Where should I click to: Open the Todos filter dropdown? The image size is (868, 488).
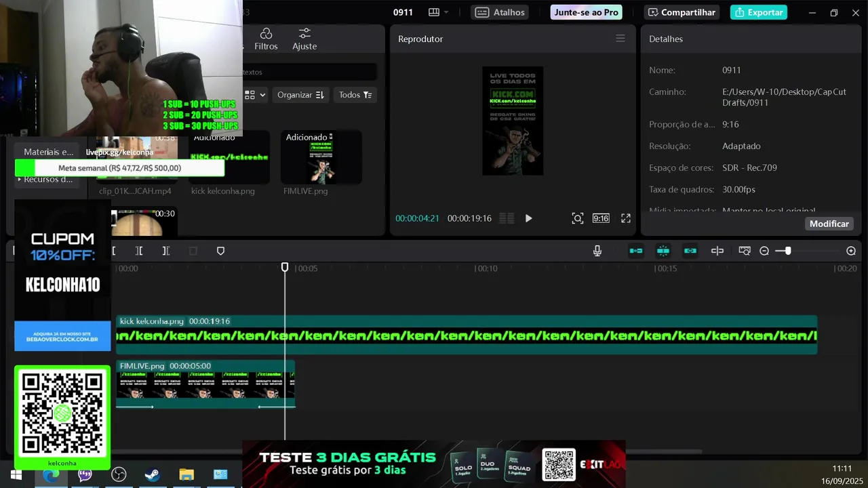click(355, 95)
